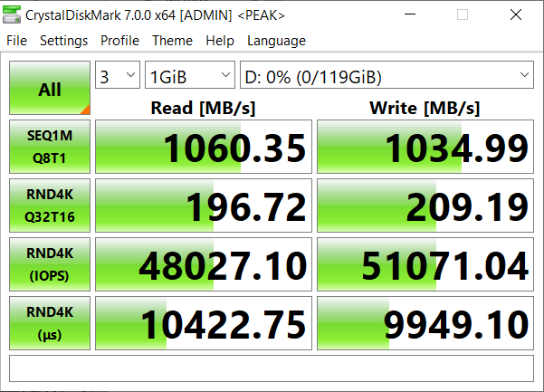
Task: Run all benchmarks with the All button
Action: (x=50, y=89)
